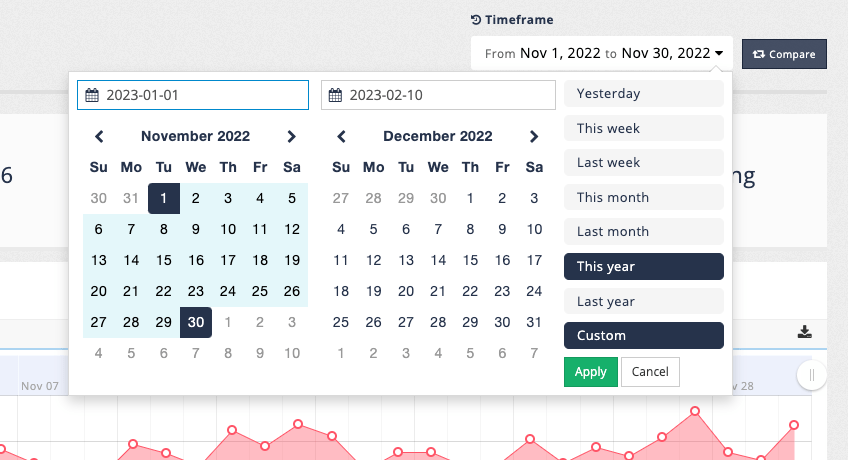Select the Last year preset
The image size is (848, 460).
pyautogui.click(x=644, y=301)
